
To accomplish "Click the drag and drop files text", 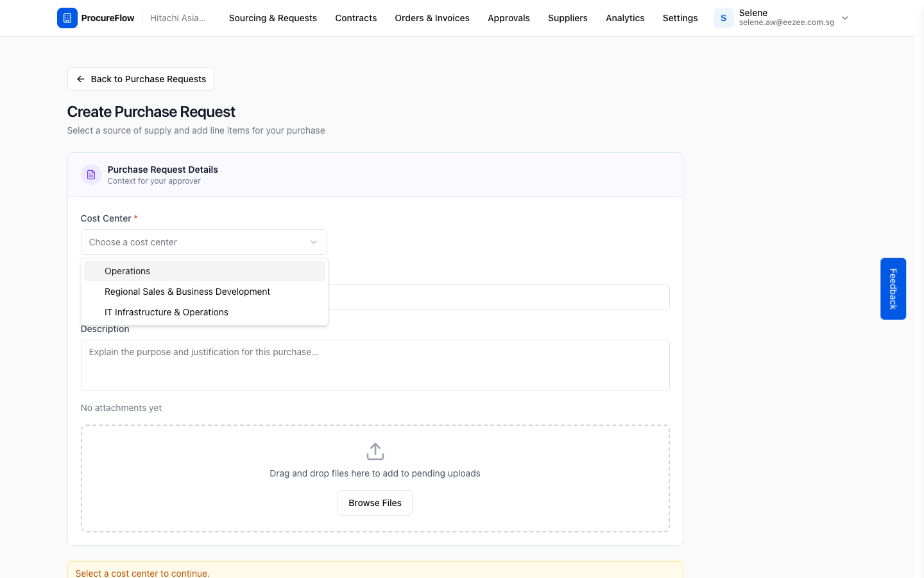I will 375,473.
